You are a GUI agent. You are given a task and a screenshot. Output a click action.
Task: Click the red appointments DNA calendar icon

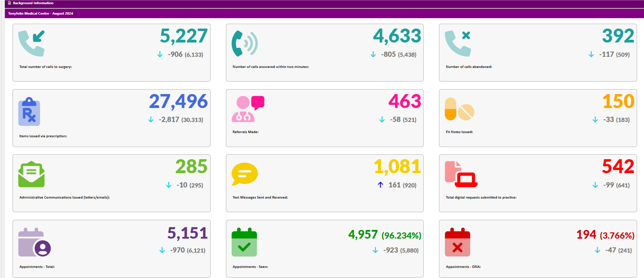457,242
